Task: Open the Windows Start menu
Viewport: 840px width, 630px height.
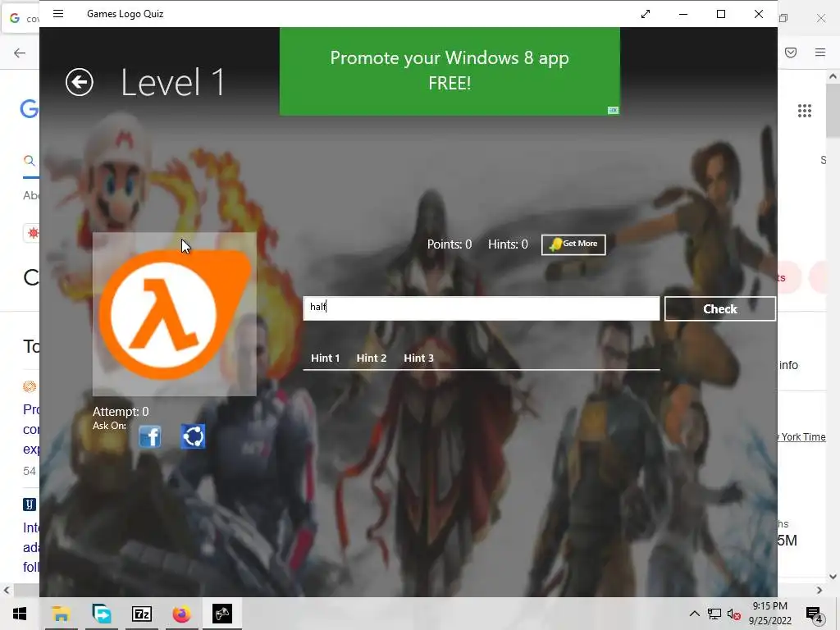Action: pos(20,614)
